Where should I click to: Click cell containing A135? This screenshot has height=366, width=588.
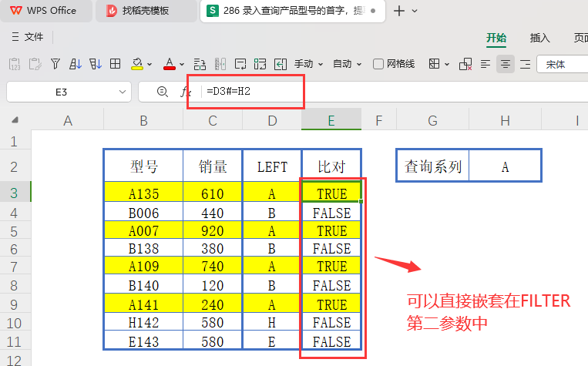143,193
